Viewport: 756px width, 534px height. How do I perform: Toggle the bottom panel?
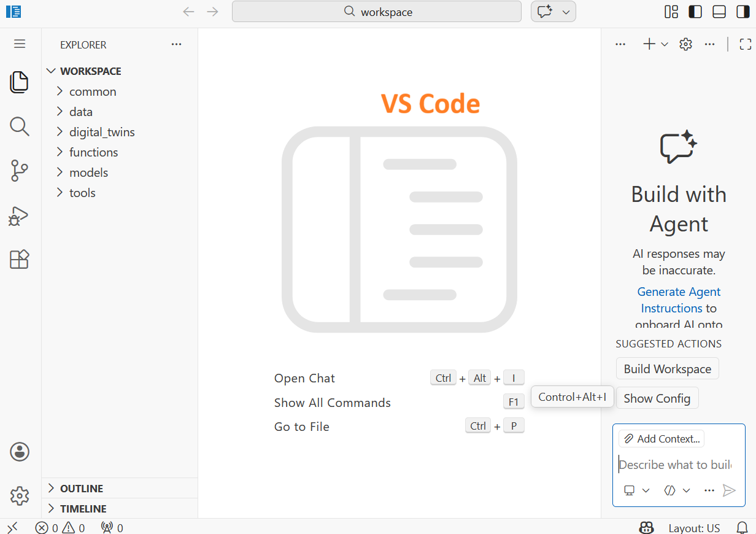click(x=719, y=12)
